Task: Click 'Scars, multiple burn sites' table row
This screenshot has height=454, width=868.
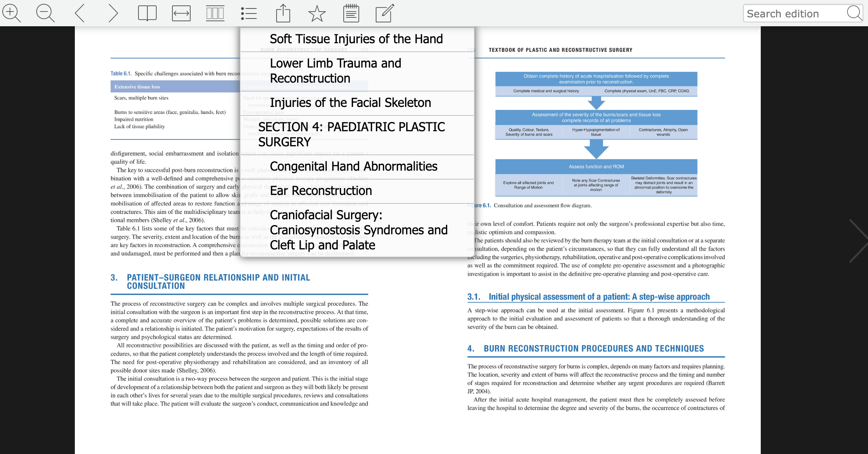Action: point(141,98)
